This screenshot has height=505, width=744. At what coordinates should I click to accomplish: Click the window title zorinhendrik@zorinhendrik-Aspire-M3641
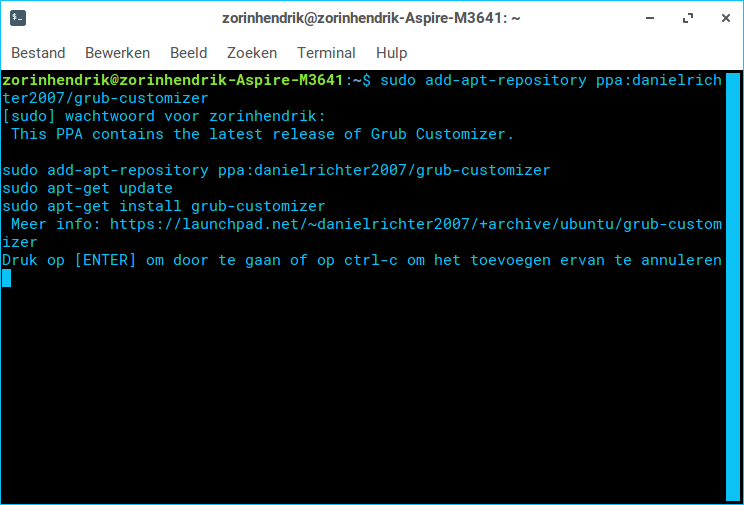371,19
